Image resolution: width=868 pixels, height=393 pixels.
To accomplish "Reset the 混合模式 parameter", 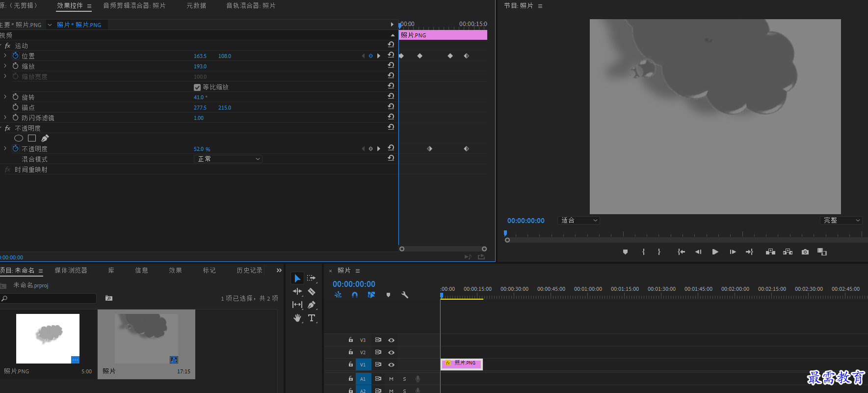I will point(391,159).
